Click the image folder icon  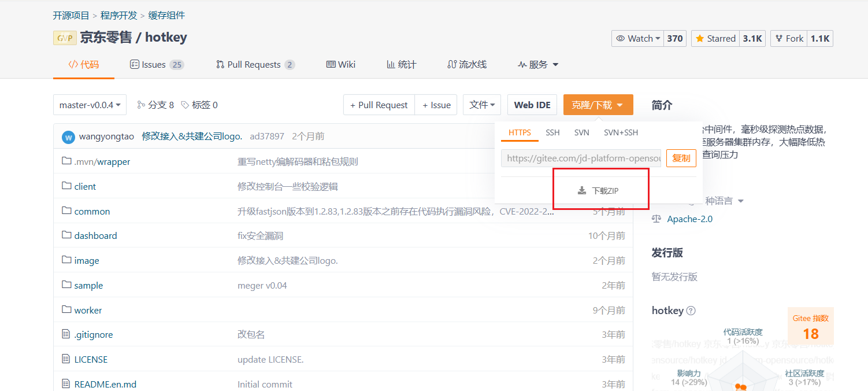(x=66, y=260)
